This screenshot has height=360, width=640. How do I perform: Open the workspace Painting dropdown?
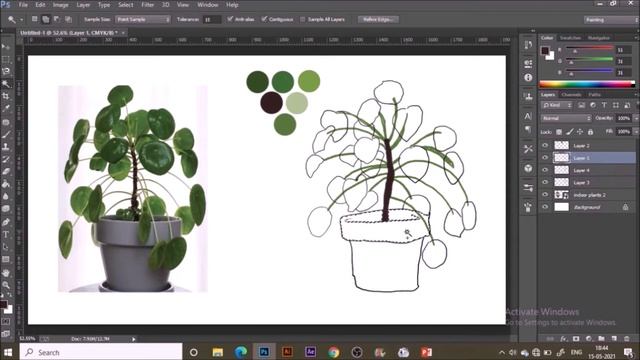[611, 20]
